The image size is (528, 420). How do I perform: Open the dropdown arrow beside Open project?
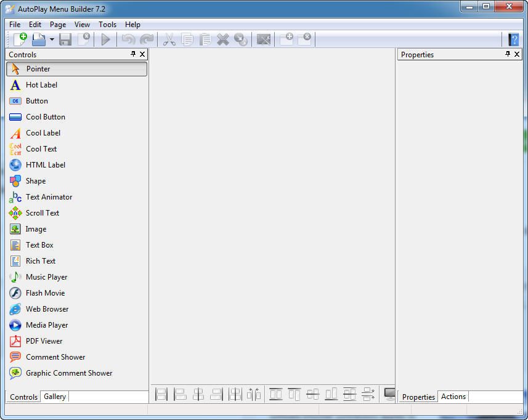pyautogui.click(x=52, y=39)
